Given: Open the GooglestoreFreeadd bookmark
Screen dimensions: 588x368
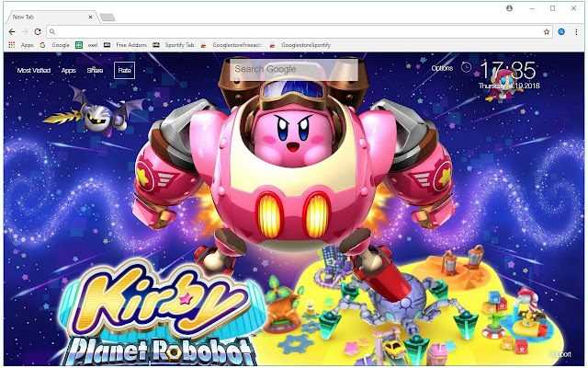Looking at the screenshot, I should (231, 45).
